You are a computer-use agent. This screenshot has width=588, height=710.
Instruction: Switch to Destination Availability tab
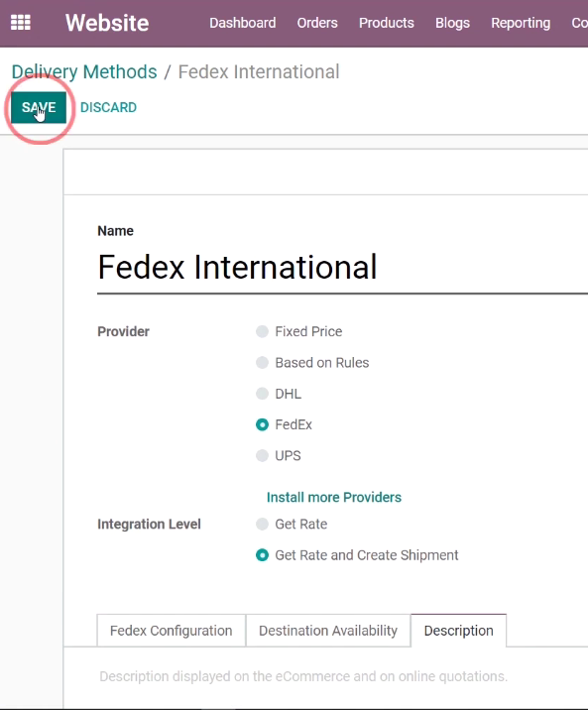pyautogui.click(x=328, y=631)
